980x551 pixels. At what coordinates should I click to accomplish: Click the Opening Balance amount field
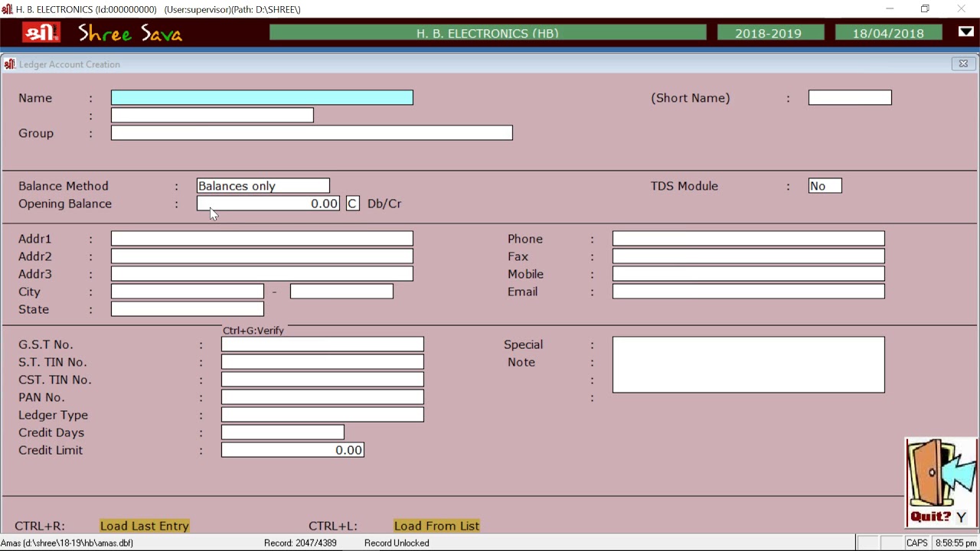[268, 204]
